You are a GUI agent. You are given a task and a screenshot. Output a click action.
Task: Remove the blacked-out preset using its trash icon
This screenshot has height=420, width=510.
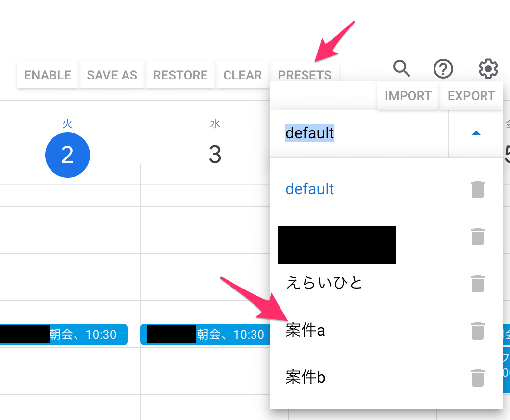point(478,236)
